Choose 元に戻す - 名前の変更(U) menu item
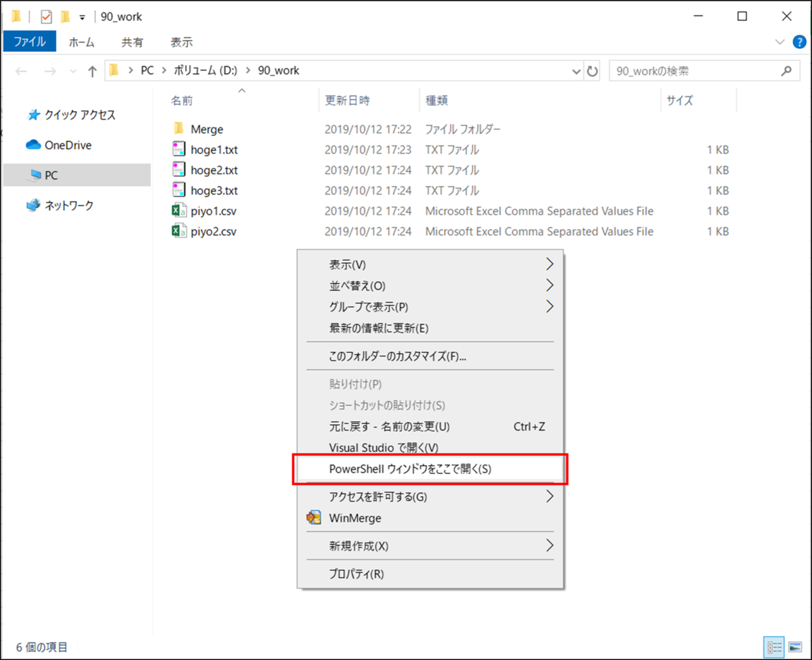The image size is (812, 660). point(430,426)
